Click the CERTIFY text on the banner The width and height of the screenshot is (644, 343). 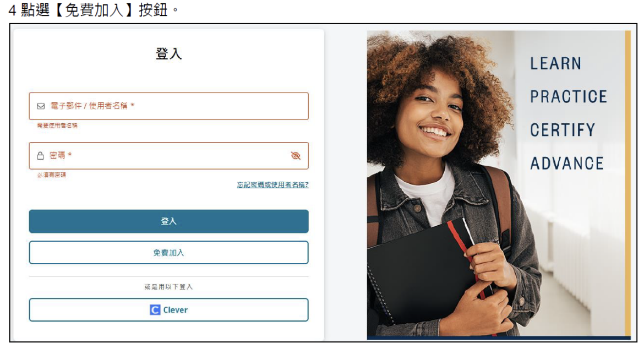[563, 130]
